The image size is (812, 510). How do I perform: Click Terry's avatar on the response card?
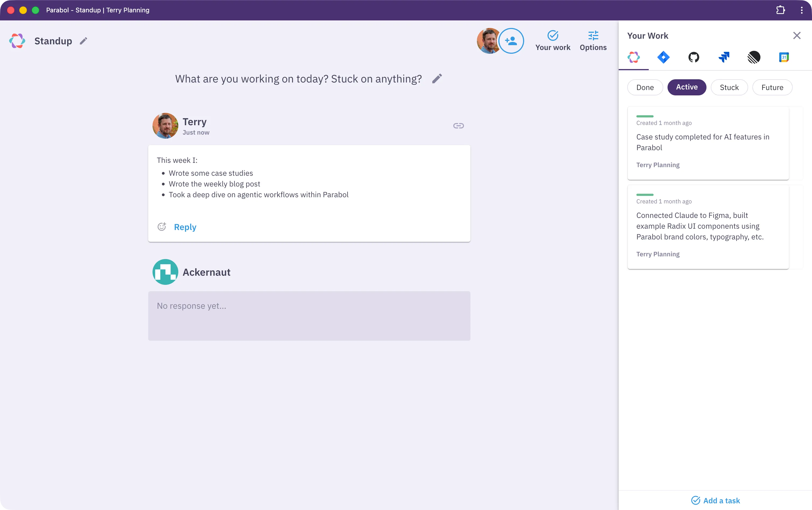165,126
